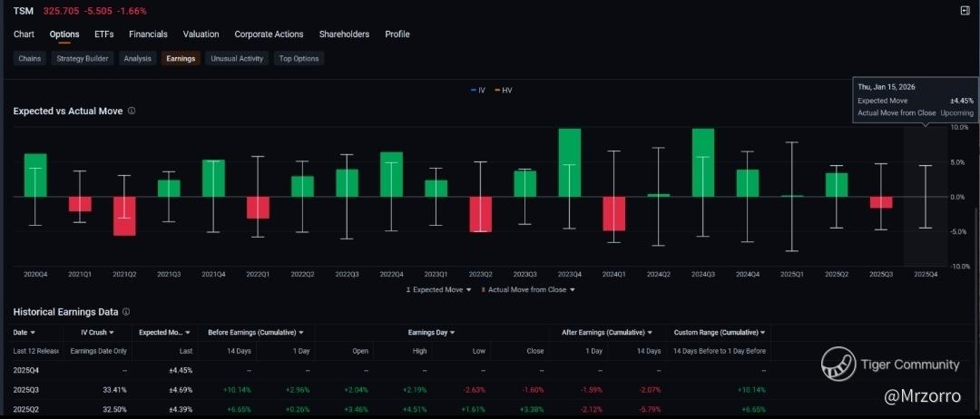Click the 2022Q4 green actual move bar
The height and width of the screenshot is (419, 980).
pyautogui.click(x=391, y=174)
